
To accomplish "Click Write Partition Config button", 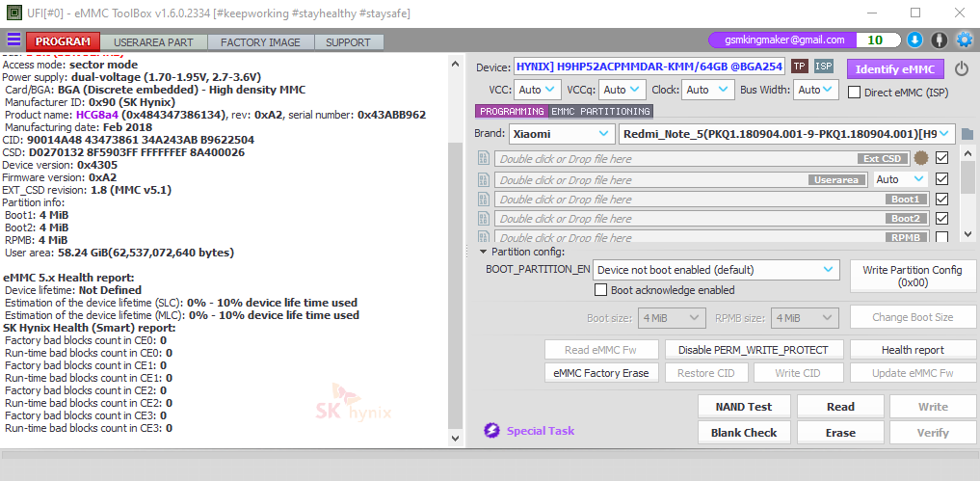I will coord(913,276).
